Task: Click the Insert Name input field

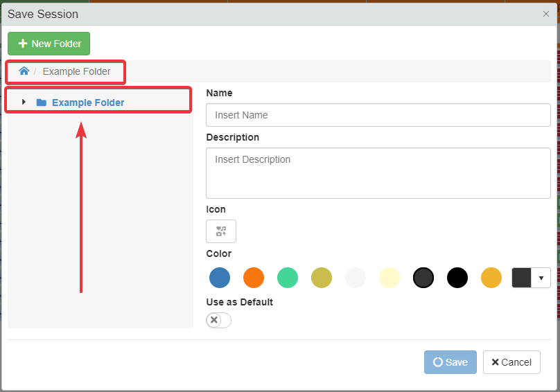Action: pyautogui.click(x=378, y=115)
